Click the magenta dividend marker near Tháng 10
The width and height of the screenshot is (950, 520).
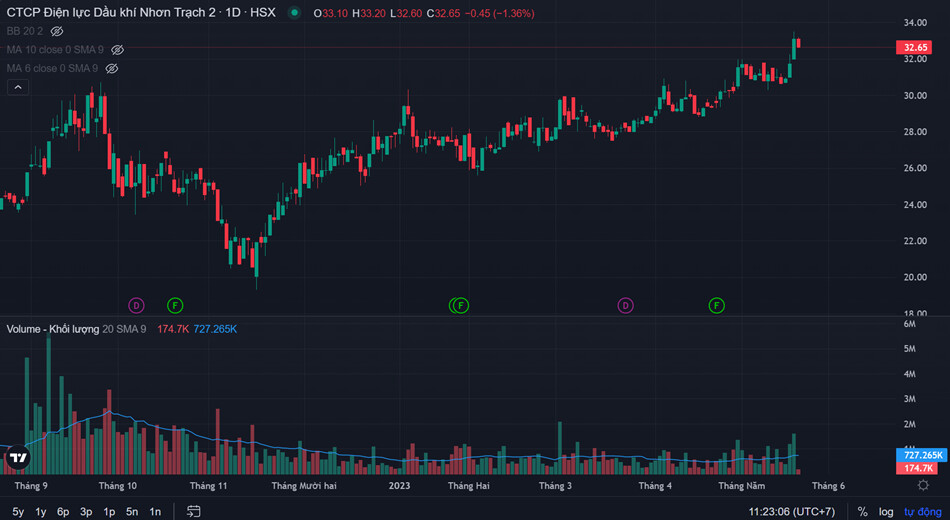pos(137,305)
